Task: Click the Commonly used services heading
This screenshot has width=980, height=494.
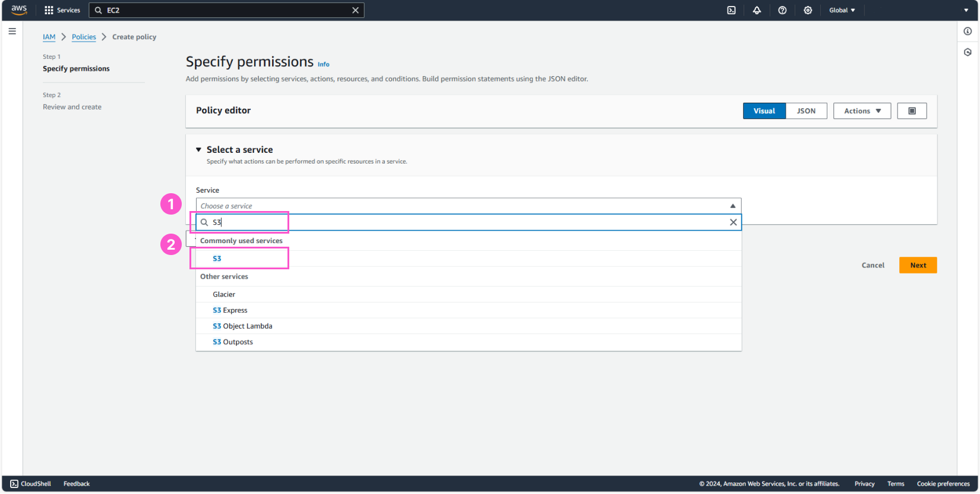Action: point(241,241)
